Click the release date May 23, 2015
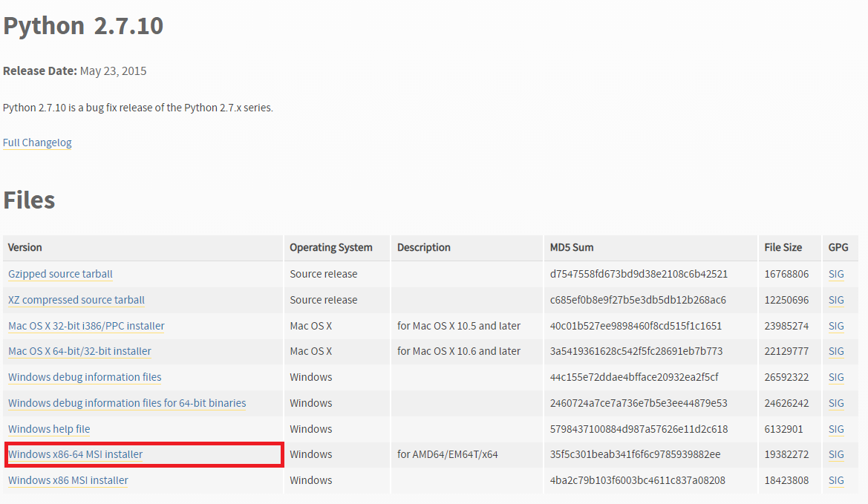 point(113,71)
